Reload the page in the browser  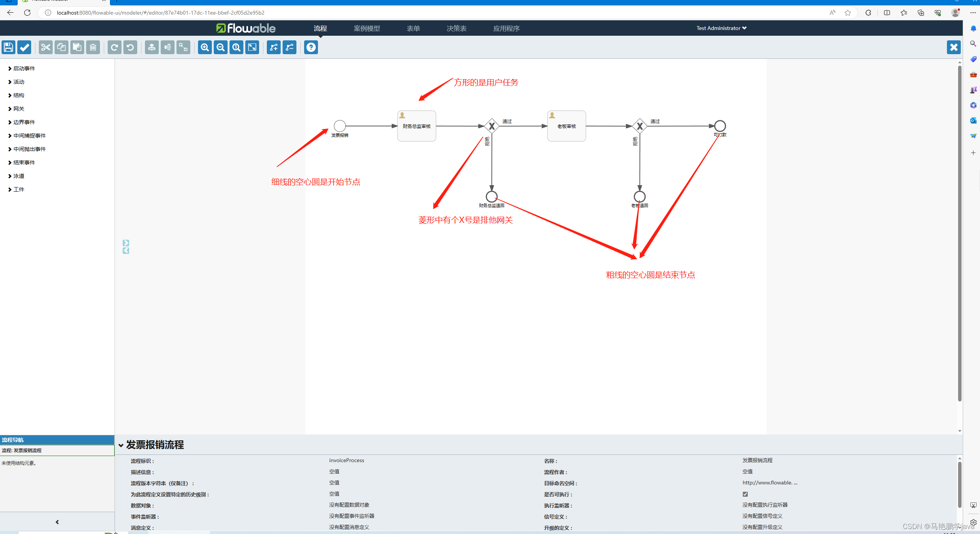pos(27,13)
